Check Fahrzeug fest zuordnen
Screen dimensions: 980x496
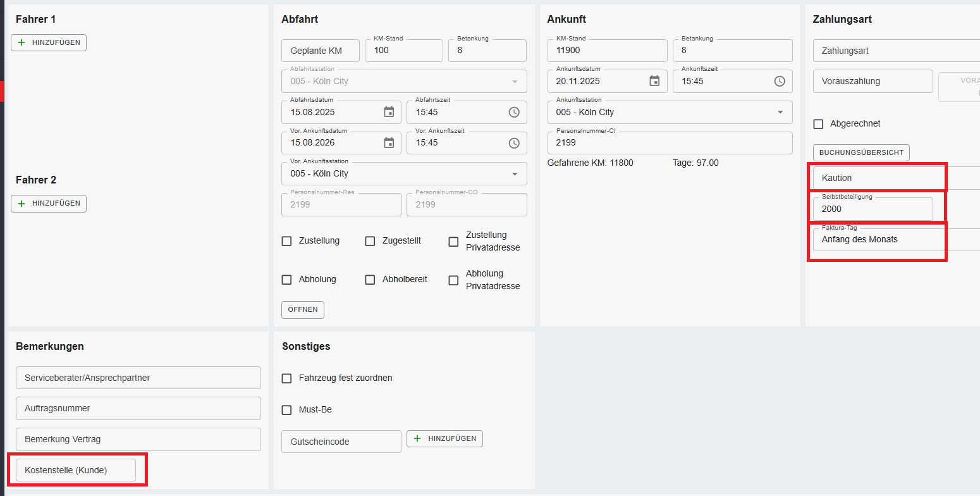(x=286, y=378)
